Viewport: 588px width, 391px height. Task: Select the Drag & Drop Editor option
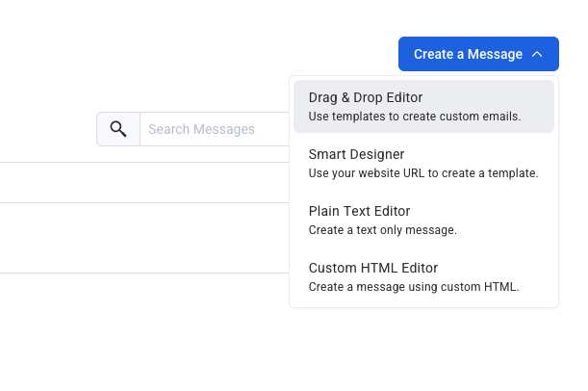366,97
